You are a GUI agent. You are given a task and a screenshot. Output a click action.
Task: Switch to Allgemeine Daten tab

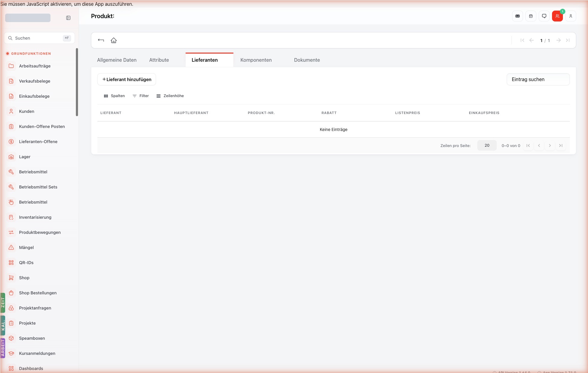pyautogui.click(x=117, y=60)
